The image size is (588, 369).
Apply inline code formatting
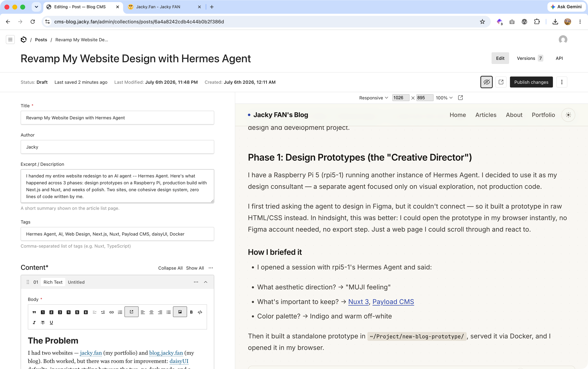200,312
